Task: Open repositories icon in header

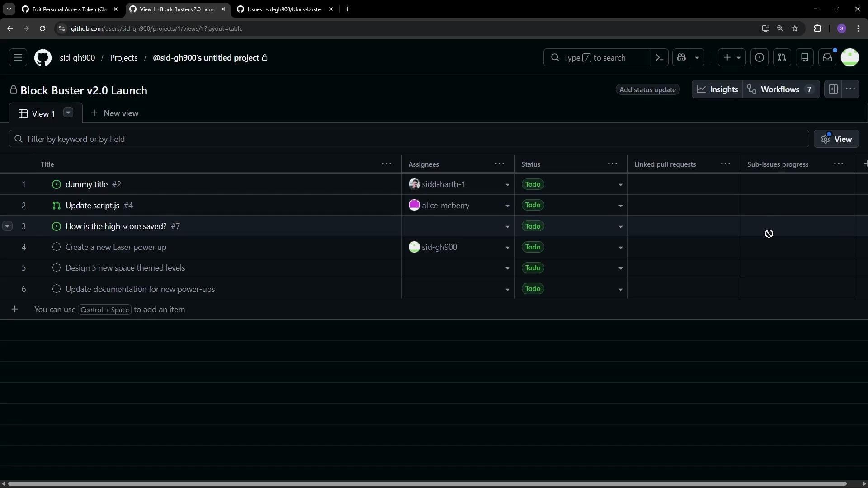Action: click(x=805, y=58)
